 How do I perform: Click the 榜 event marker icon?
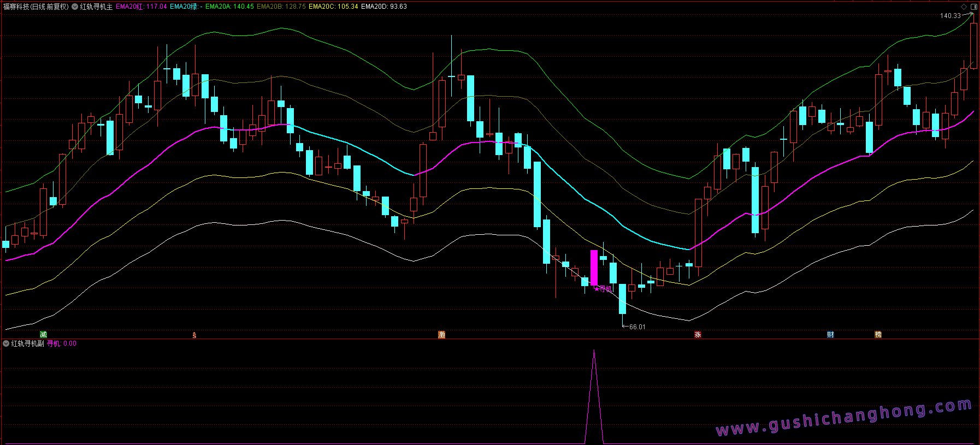click(x=878, y=335)
